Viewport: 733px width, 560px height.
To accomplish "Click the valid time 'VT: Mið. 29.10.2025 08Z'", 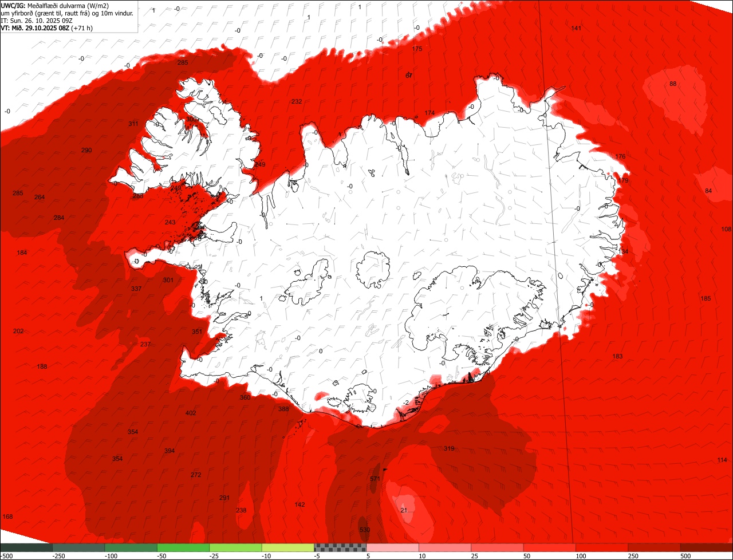I will 35,27.
